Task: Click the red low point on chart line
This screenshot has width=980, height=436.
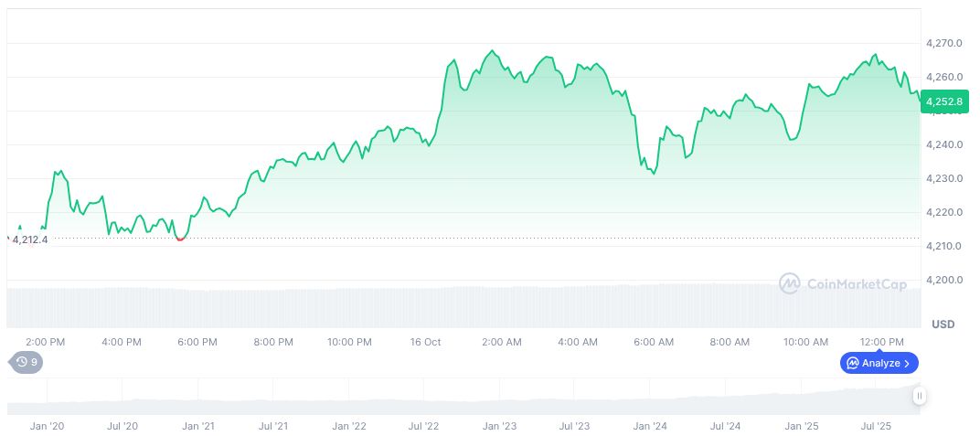Action: pos(180,239)
